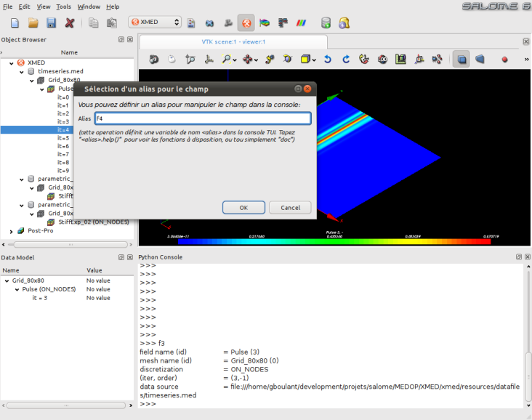Activate the highlighted XMED module icon
The image size is (532, 420).
pos(246,23)
